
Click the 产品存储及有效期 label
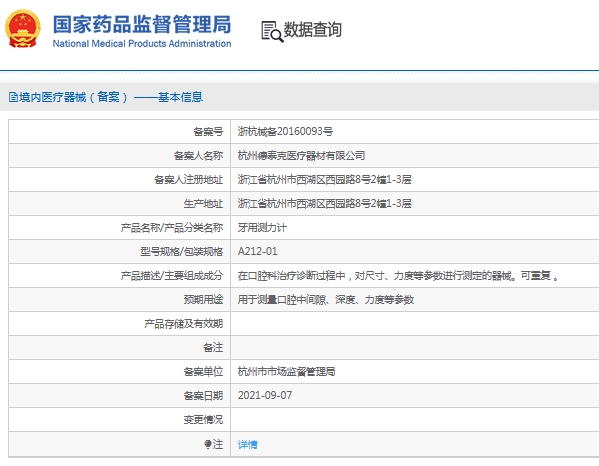[184, 324]
